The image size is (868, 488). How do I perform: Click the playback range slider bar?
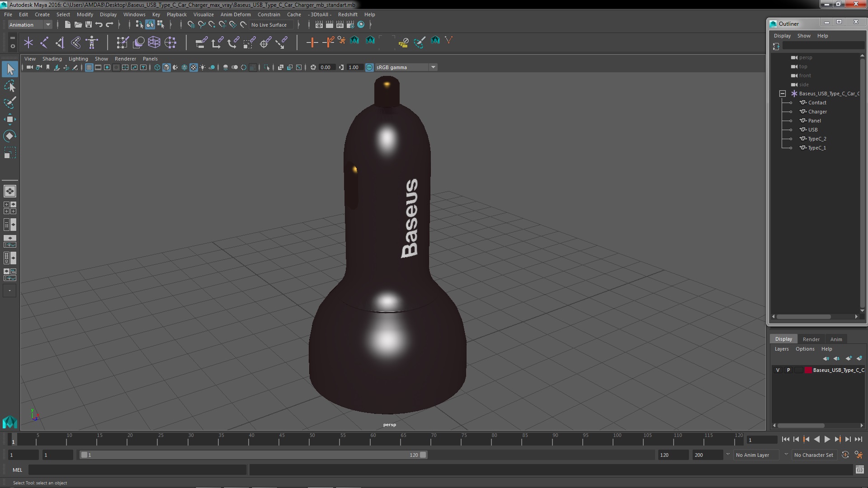(253, 455)
